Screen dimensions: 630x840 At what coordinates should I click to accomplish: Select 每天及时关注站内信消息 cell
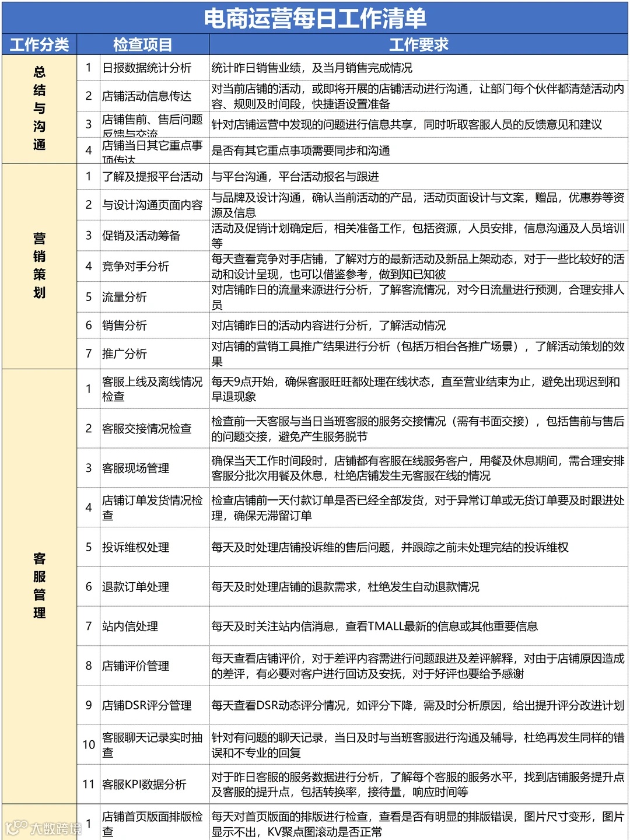[x=419, y=626]
